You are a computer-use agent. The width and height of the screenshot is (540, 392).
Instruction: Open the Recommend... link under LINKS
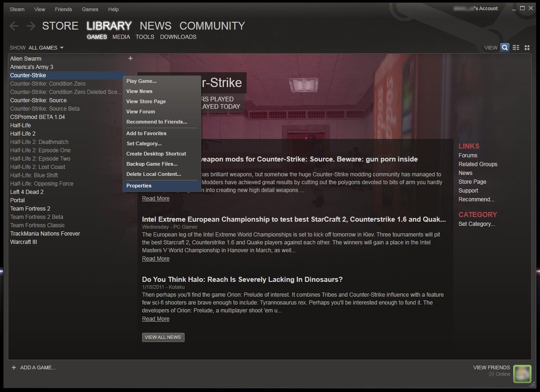pyautogui.click(x=476, y=199)
